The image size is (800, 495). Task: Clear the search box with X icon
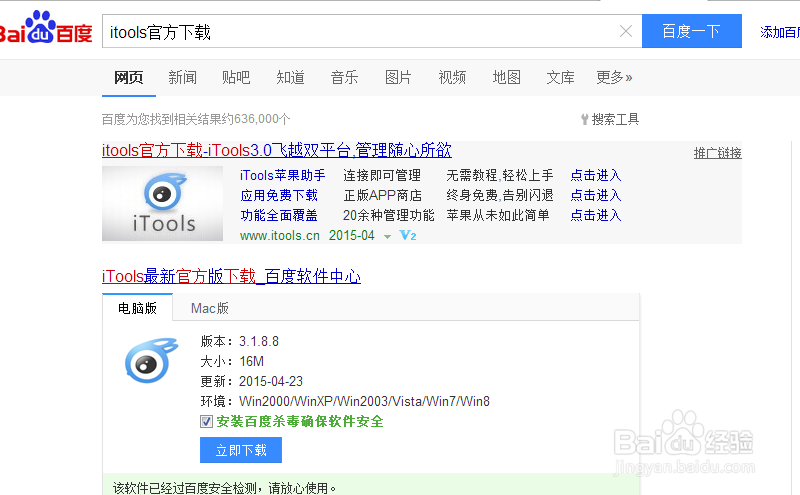coord(626,32)
